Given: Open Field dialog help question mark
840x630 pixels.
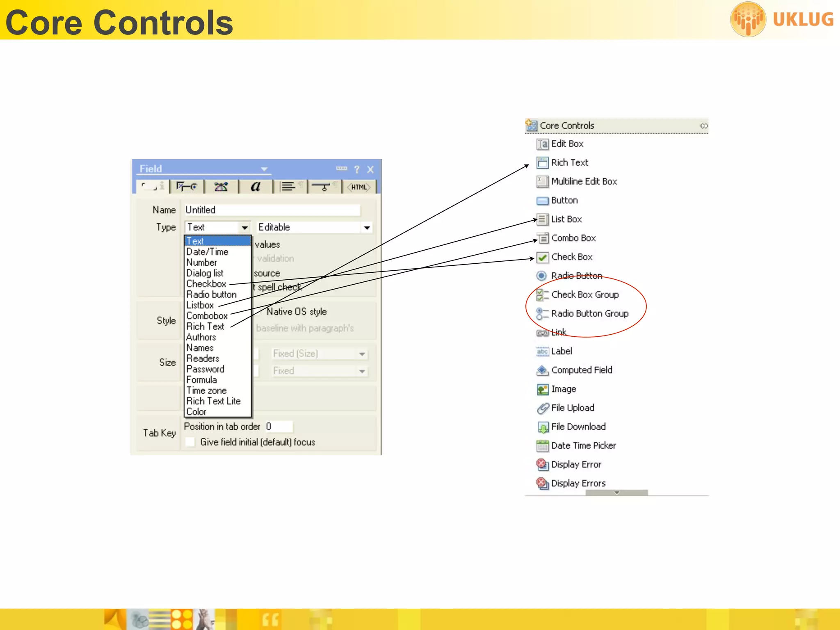Looking at the screenshot, I should pyautogui.click(x=357, y=169).
